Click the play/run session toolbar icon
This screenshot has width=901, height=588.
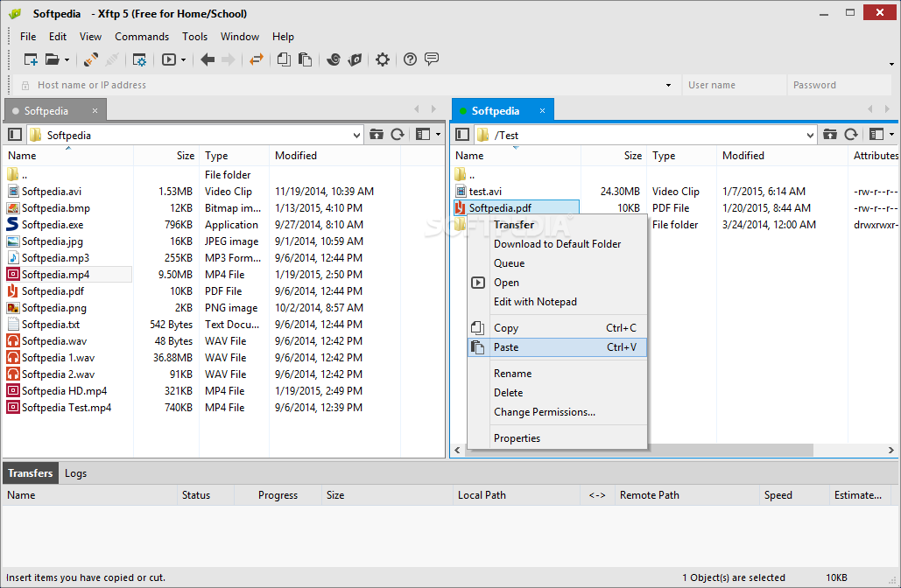point(169,59)
